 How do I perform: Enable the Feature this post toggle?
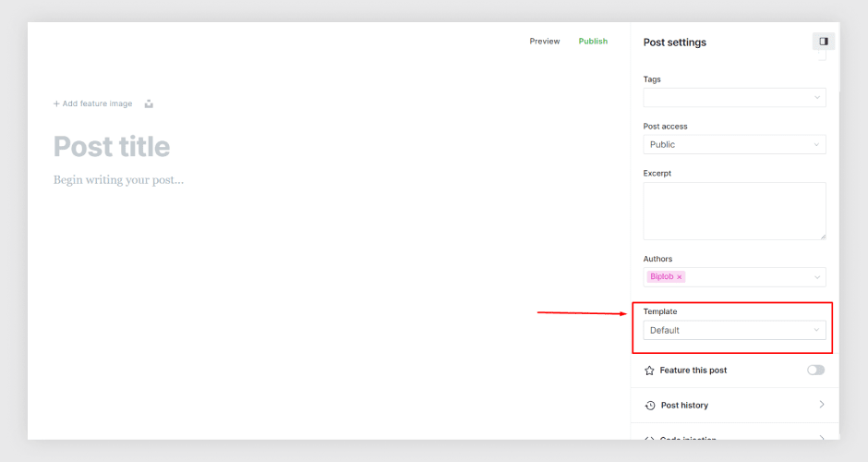click(815, 371)
